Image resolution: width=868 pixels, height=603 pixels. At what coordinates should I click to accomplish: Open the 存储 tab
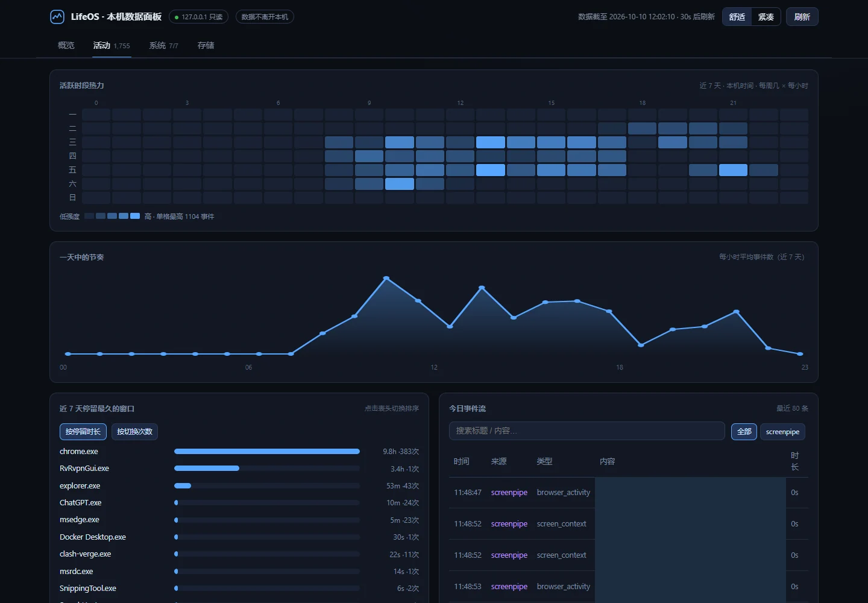(206, 45)
